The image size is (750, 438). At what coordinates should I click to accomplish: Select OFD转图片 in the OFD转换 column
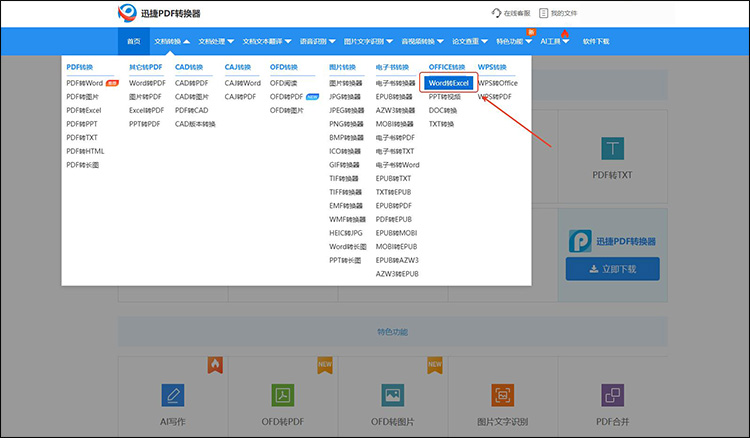click(286, 110)
